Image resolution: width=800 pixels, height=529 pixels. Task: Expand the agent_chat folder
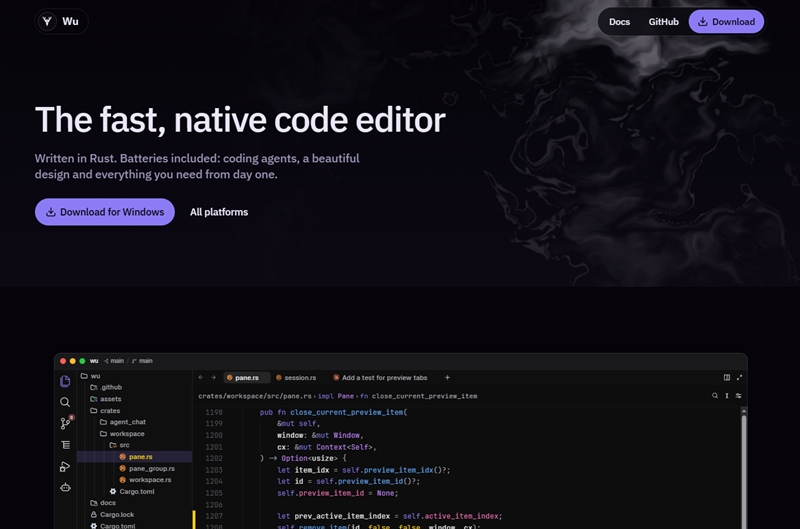click(x=123, y=422)
